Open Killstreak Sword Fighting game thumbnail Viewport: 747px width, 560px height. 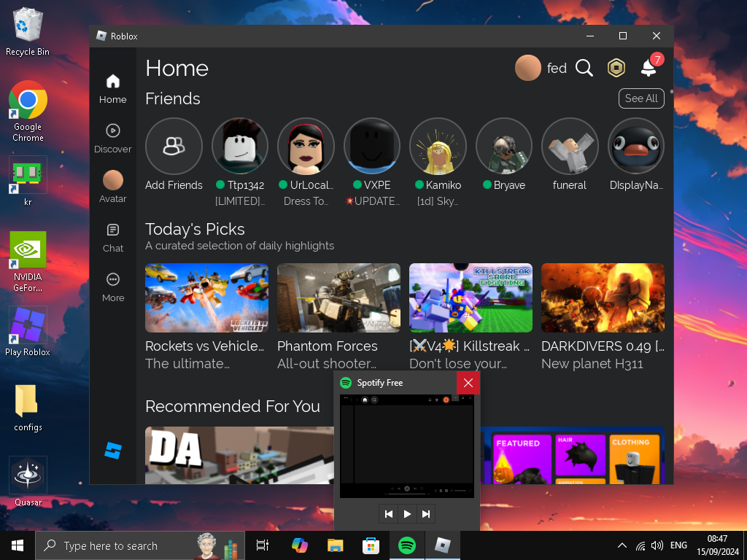471,297
